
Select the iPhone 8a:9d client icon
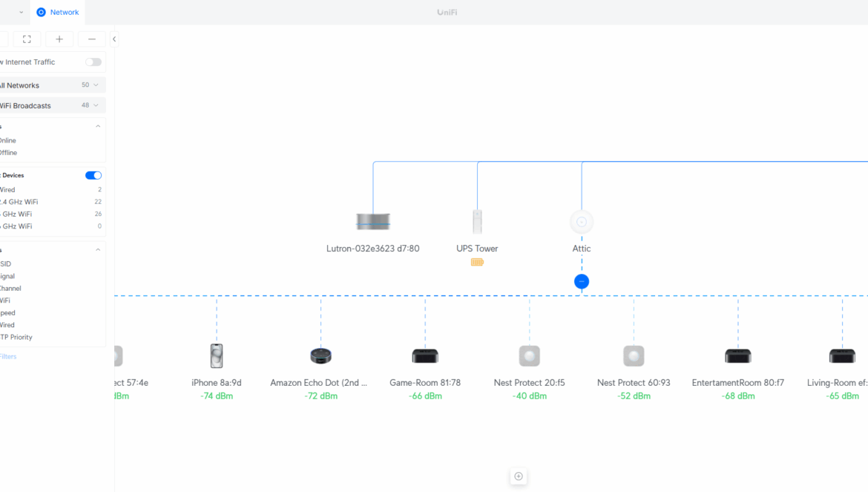click(x=217, y=356)
